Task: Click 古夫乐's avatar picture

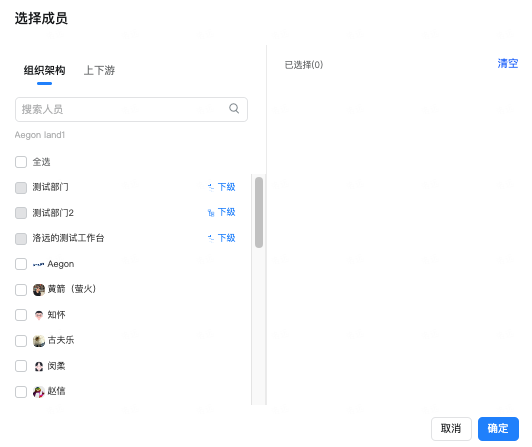Action: click(39, 340)
